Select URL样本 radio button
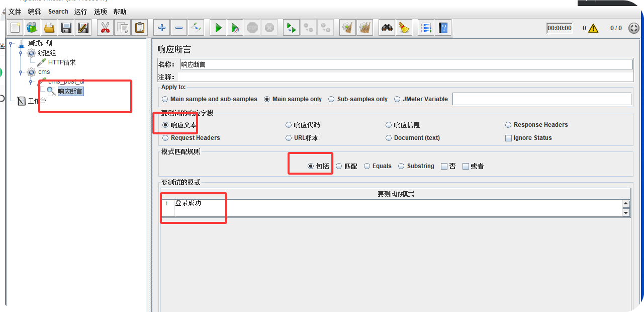This screenshot has width=644, height=312. 289,138
